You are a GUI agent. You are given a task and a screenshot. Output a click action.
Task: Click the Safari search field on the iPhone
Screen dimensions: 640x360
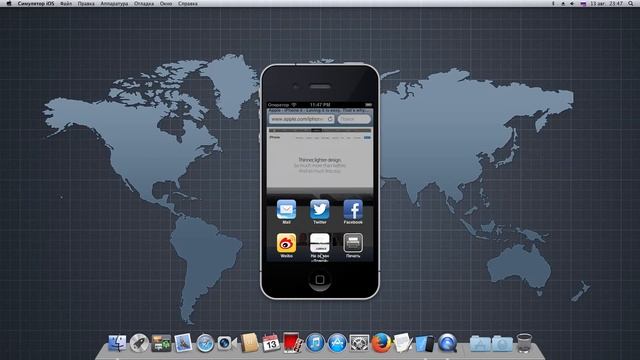point(354,119)
